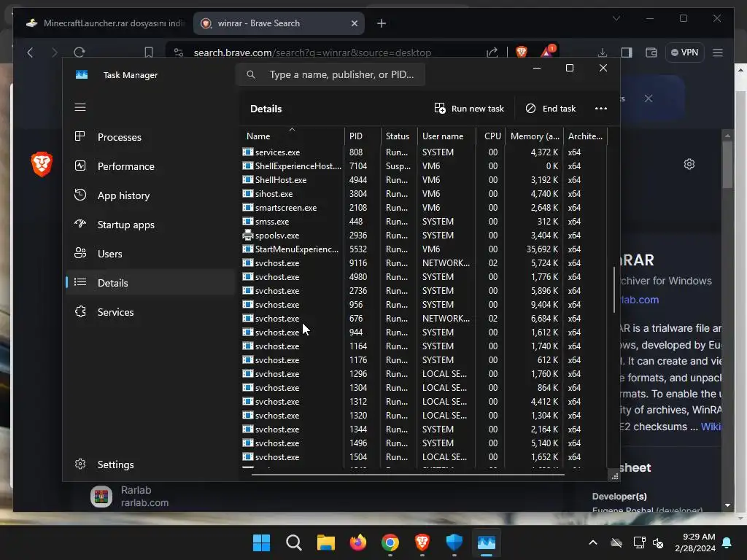Viewport: 747px width, 560px height.
Task: Sort by Architecture column header
Action: pyautogui.click(x=585, y=136)
